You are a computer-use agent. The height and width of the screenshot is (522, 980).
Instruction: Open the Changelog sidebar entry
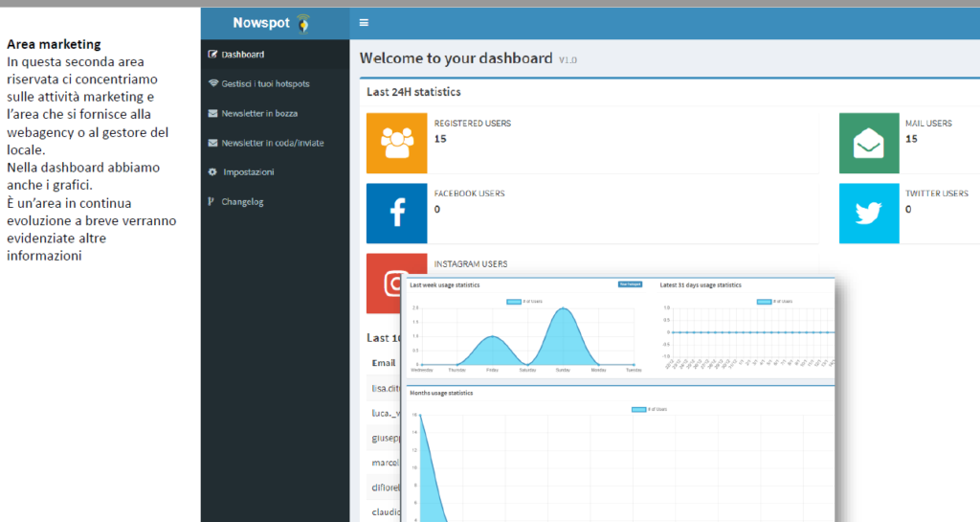click(x=241, y=202)
